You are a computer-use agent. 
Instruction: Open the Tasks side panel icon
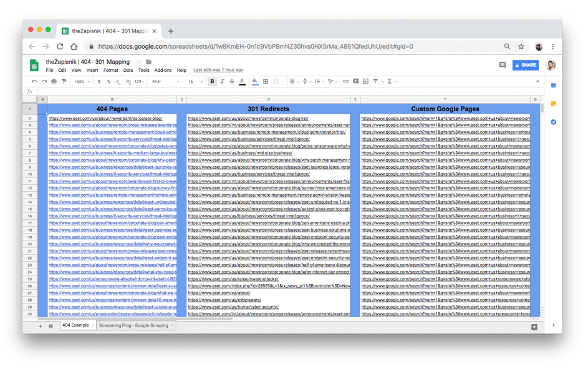[553, 122]
